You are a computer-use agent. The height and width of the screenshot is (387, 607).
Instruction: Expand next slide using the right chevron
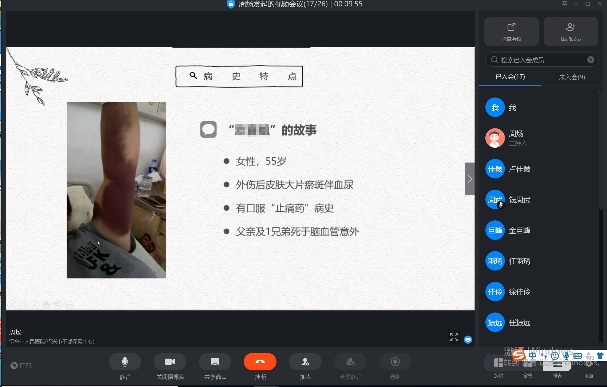coord(470,179)
